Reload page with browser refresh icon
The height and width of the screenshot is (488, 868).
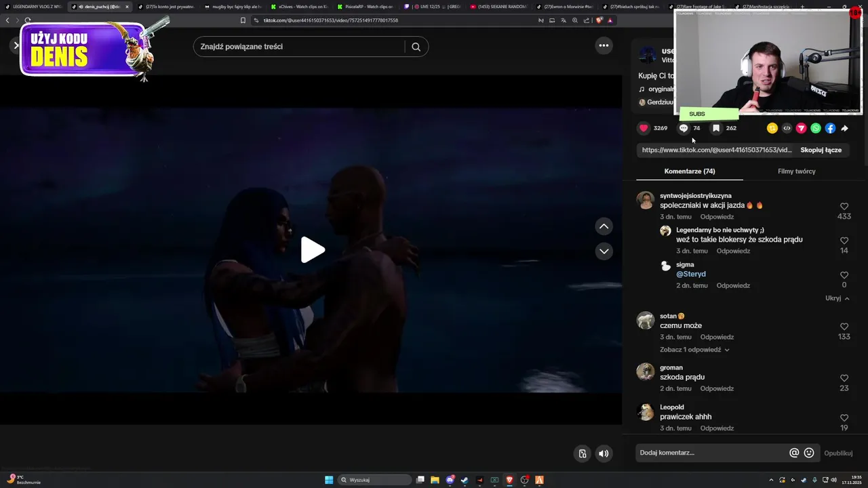point(27,20)
